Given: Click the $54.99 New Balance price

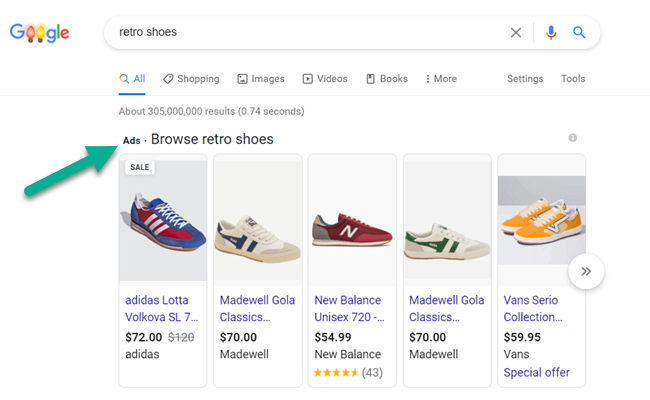Looking at the screenshot, I should 333,337.
